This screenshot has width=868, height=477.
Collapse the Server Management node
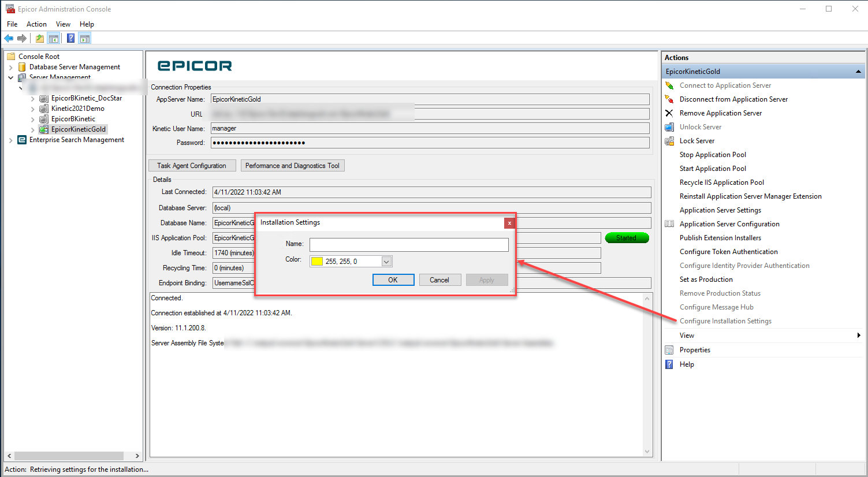click(10, 77)
